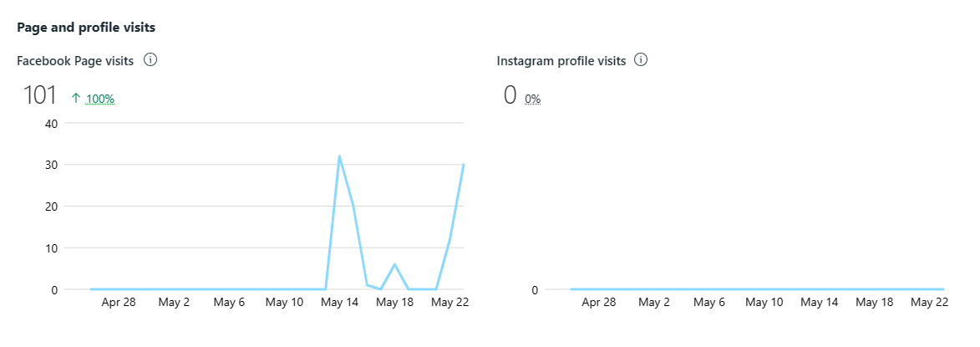Click info icon beside Facebook Page visits
Image resolution: width=980 pixels, height=347 pixels.
point(151,60)
